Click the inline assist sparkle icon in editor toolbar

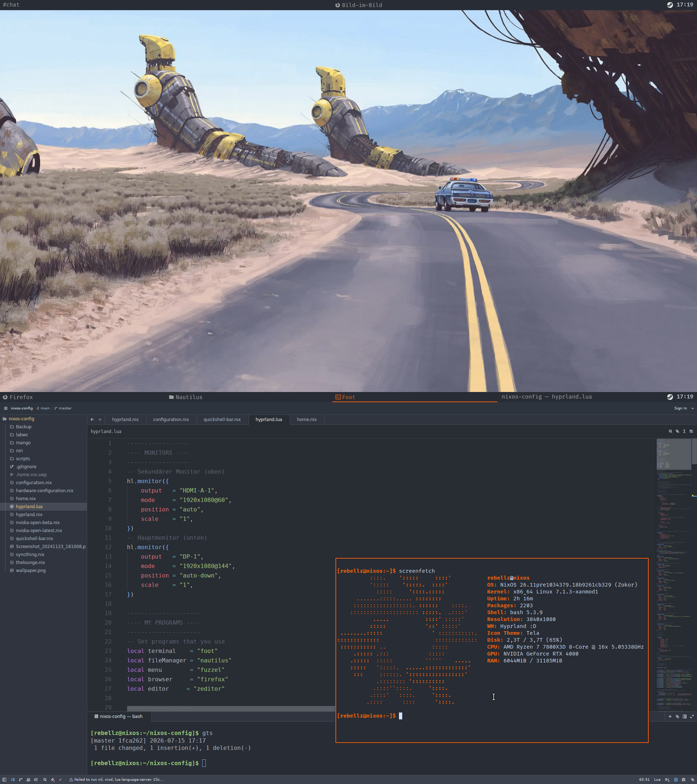click(677, 431)
